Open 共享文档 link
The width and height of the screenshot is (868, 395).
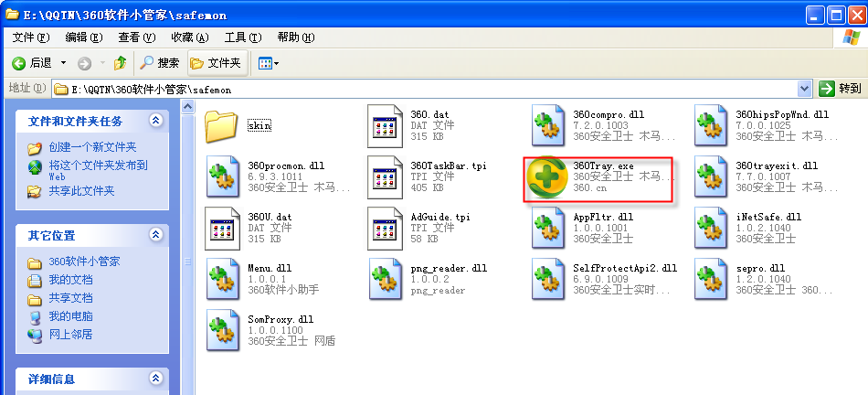click(x=70, y=298)
